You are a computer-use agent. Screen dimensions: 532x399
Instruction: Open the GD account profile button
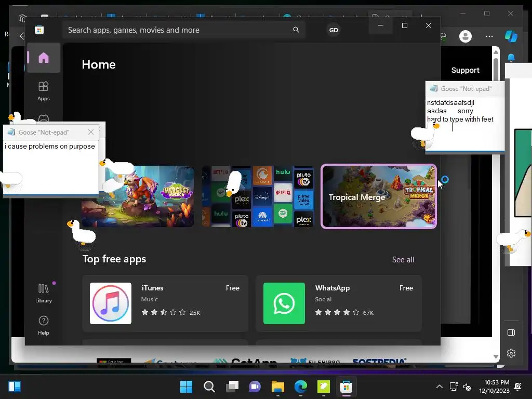pos(334,30)
